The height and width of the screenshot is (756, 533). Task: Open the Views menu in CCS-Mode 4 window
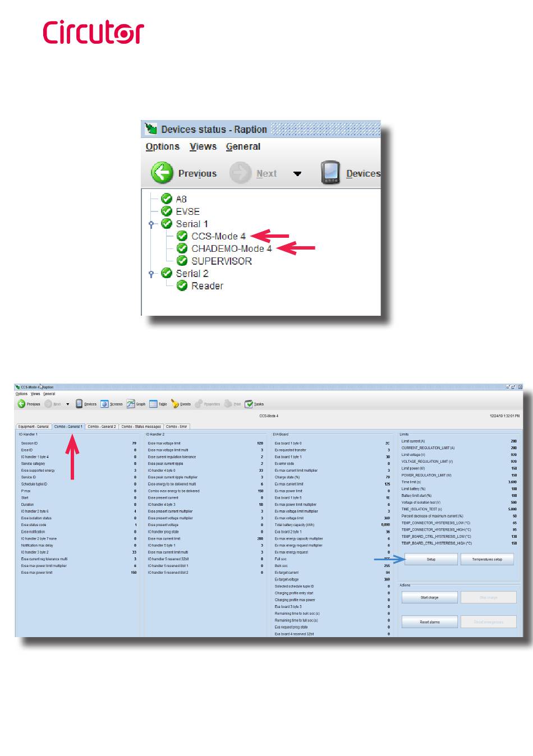tap(35, 394)
